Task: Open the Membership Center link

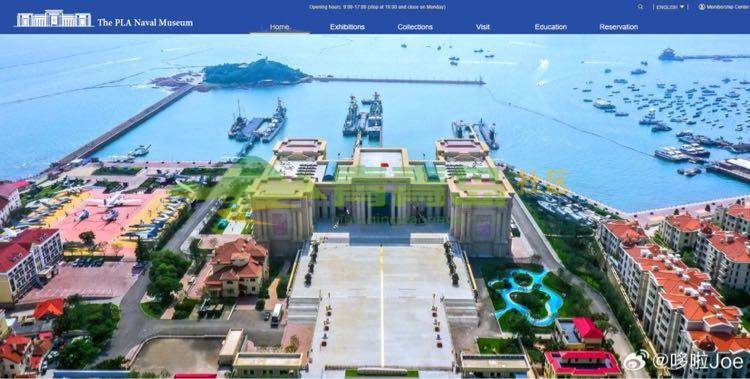Action: pyautogui.click(x=728, y=7)
